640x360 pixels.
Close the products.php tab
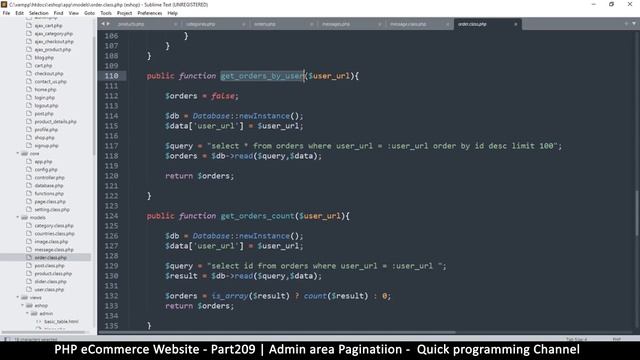[x=176, y=24]
